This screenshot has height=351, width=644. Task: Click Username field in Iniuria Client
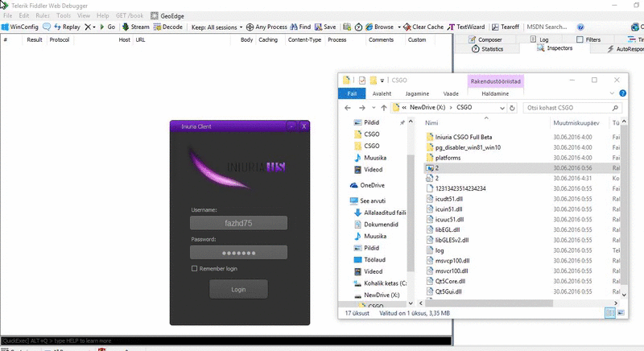[238, 223]
